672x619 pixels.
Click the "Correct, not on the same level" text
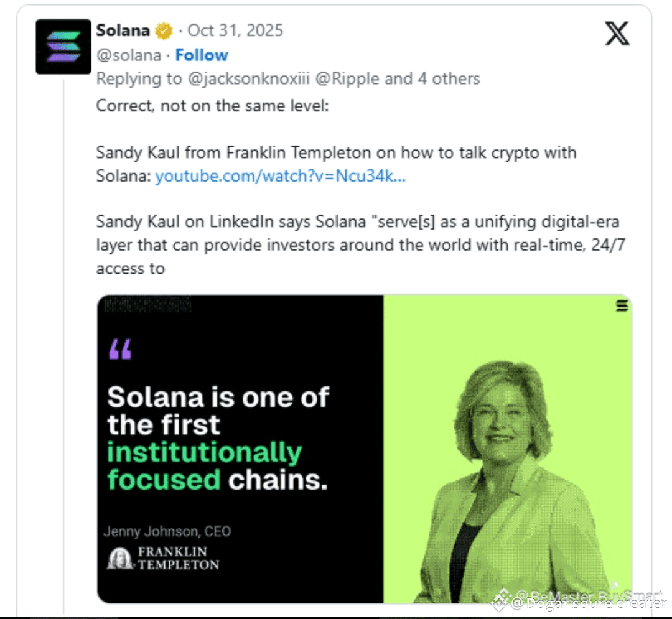pos(212,106)
